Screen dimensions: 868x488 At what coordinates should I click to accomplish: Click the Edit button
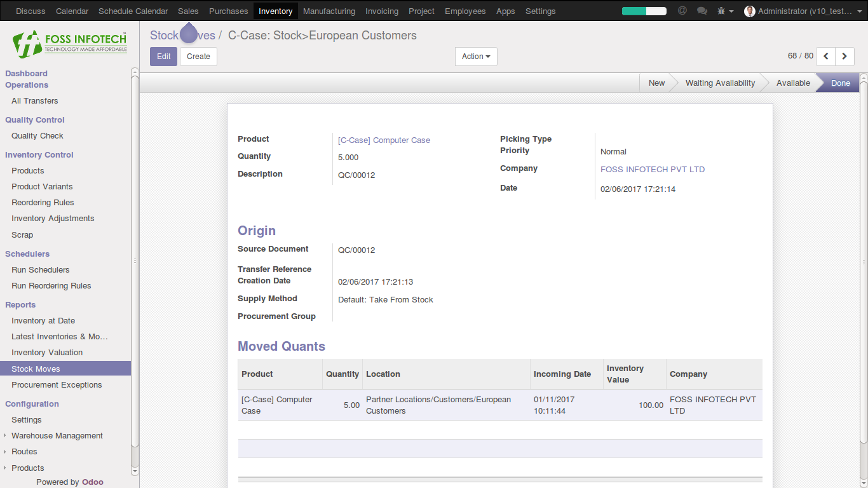click(164, 57)
